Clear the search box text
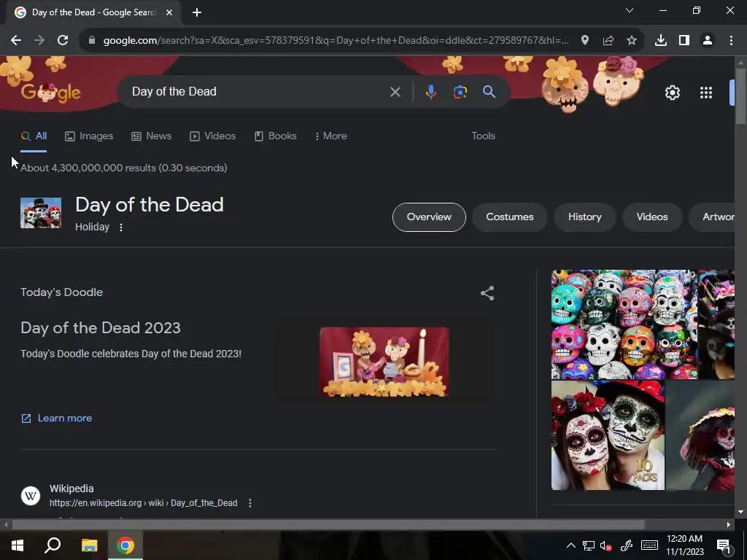Image resolution: width=747 pixels, height=560 pixels. [395, 92]
